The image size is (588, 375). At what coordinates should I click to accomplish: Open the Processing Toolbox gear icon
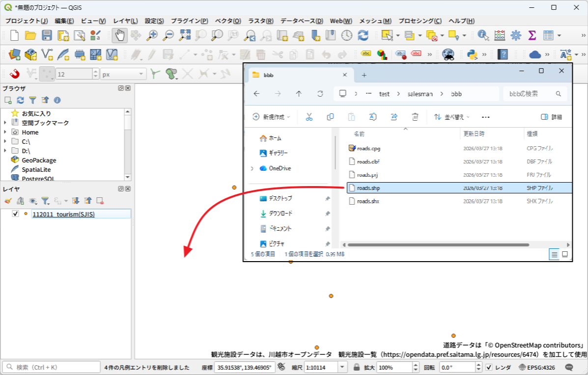pyautogui.click(x=516, y=35)
